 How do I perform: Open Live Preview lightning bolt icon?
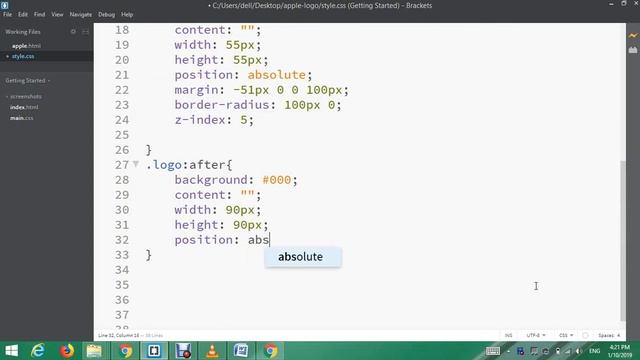633,36
